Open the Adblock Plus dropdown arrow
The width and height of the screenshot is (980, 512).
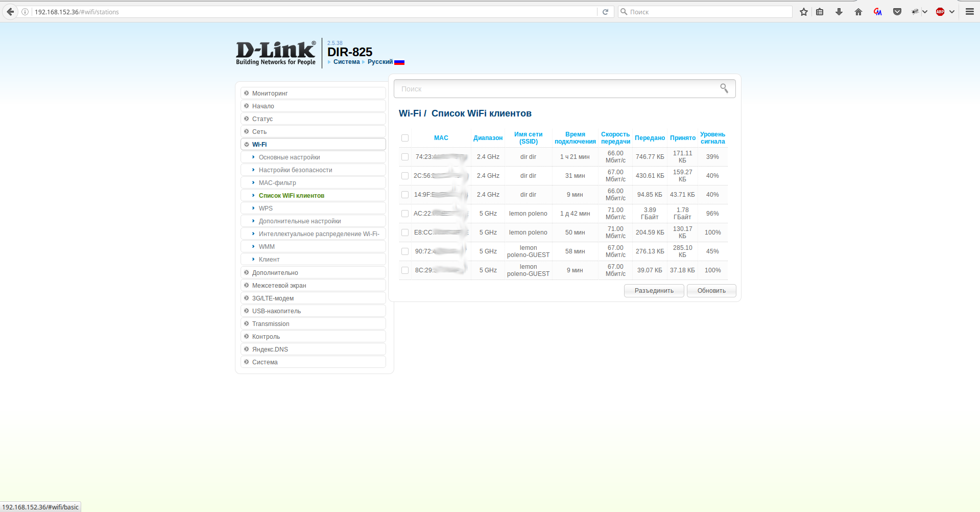point(952,12)
